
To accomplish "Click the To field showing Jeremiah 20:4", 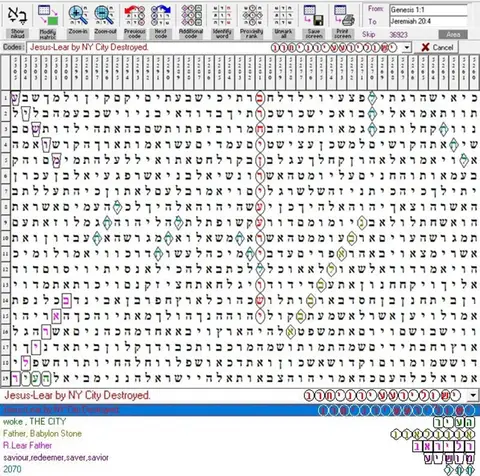I will click(x=428, y=21).
